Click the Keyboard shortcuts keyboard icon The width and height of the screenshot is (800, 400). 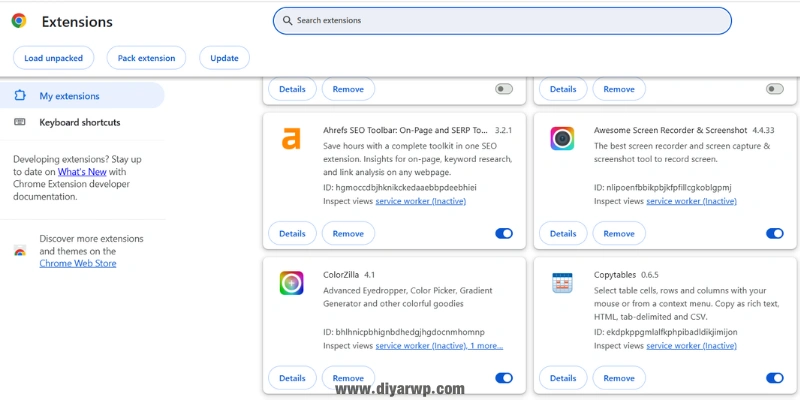tap(20, 122)
